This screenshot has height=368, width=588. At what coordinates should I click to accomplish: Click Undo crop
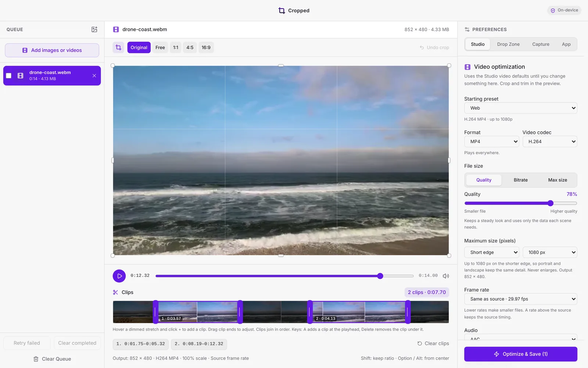point(434,47)
